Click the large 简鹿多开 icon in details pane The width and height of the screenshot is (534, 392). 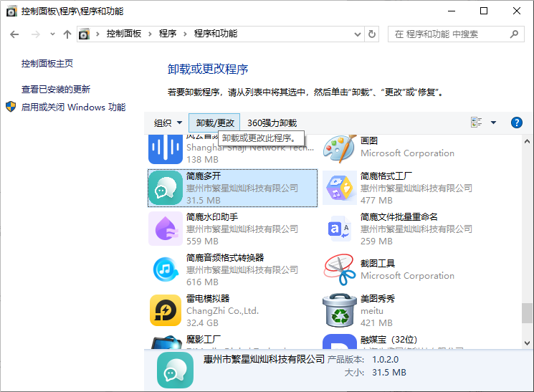pyautogui.click(x=175, y=371)
